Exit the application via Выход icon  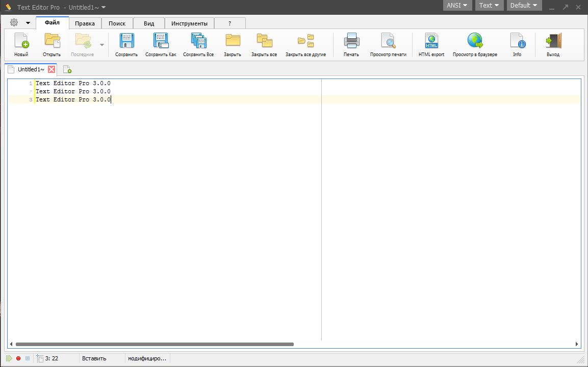click(553, 45)
